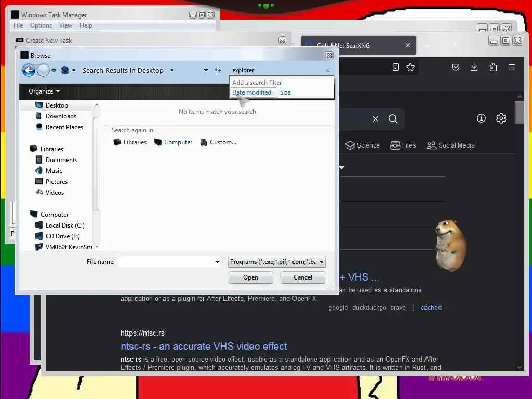Clear the SearXNG search query
The width and height of the screenshot is (532, 399).
click(x=375, y=119)
